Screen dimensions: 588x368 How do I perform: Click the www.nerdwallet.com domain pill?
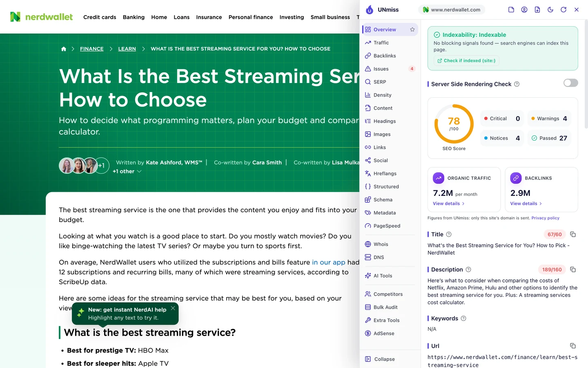click(x=452, y=9)
